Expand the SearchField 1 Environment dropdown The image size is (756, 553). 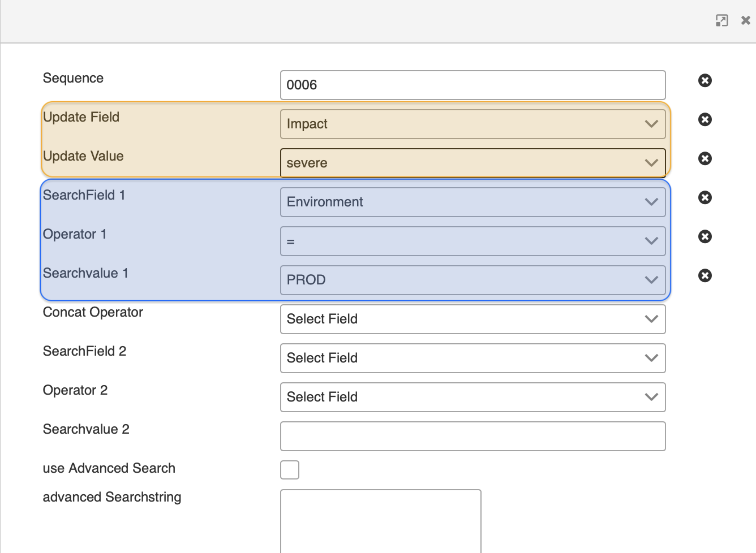click(x=472, y=202)
